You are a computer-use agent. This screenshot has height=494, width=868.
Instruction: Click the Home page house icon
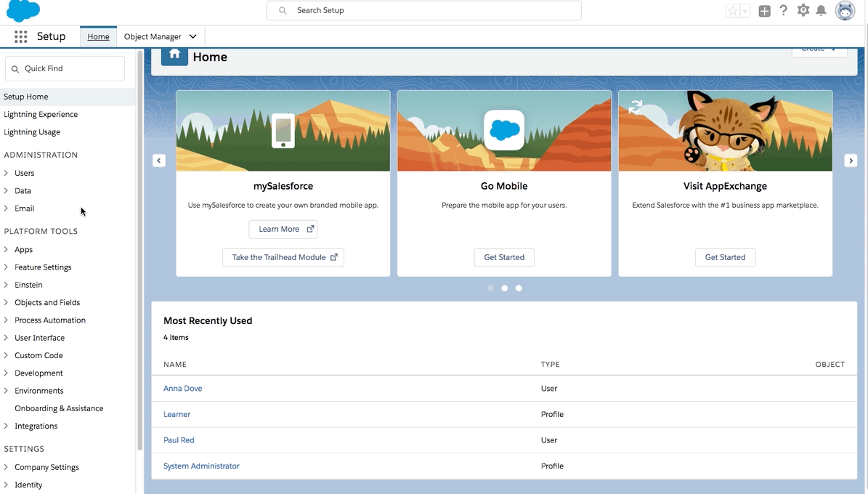click(174, 56)
